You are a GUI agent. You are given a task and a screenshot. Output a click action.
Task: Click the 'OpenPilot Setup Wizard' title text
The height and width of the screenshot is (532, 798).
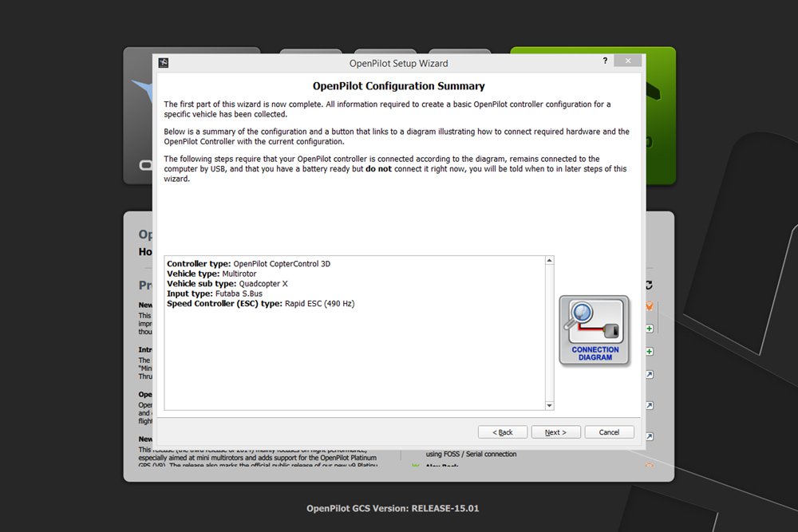(398, 63)
